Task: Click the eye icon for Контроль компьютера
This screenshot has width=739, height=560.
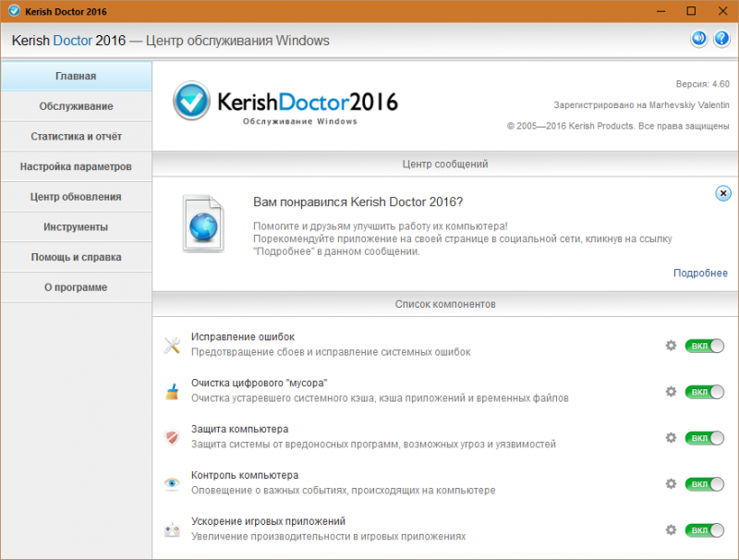Action: click(172, 483)
